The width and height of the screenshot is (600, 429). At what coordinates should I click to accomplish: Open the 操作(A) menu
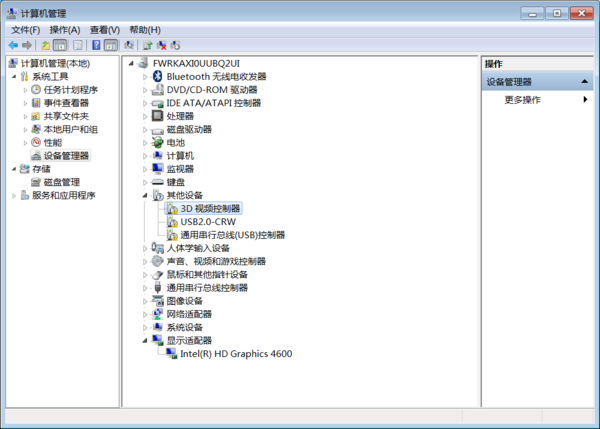click(x=65, y=30)
